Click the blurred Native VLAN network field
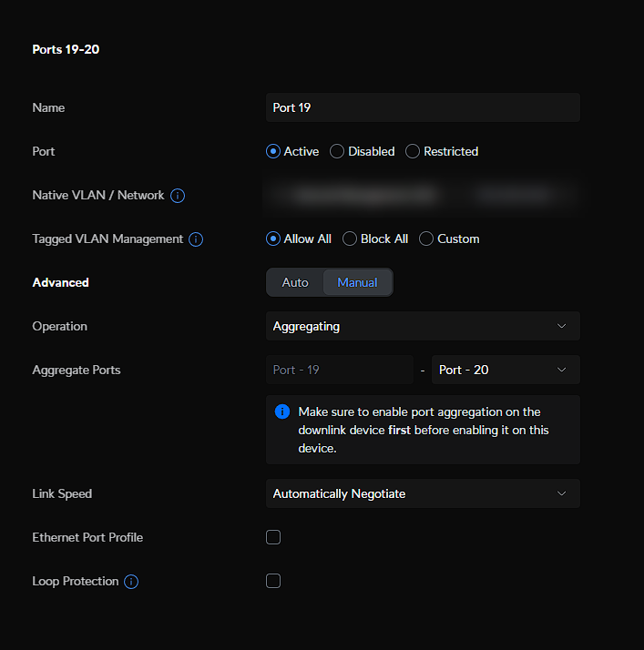Viewport: 644px width, 650px height. 423,195
